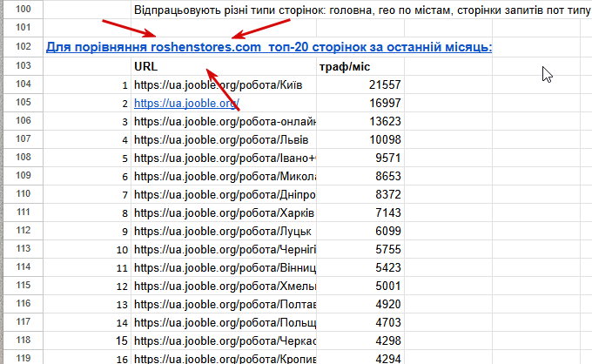592x364 pixels.
Task: Select traffic value 4298
Action: 360,341
